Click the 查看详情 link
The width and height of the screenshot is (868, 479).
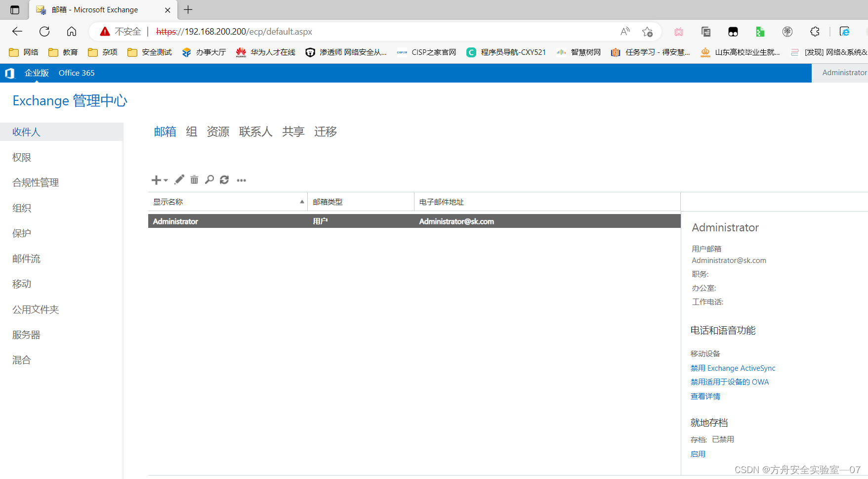[705, 396]
